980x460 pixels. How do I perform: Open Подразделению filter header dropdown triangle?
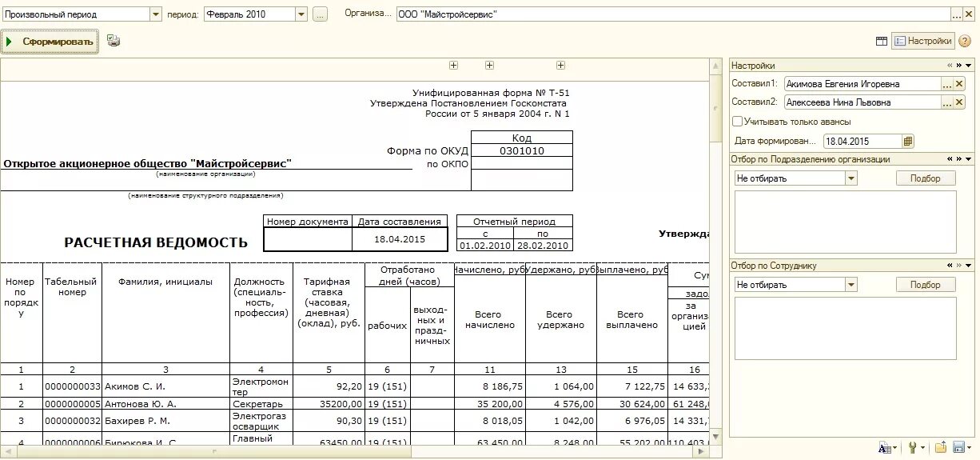969,159
